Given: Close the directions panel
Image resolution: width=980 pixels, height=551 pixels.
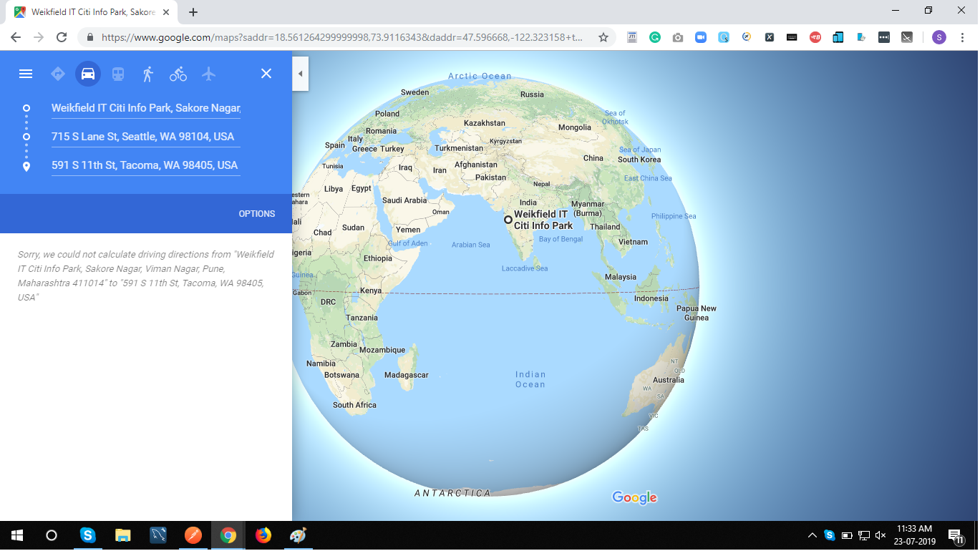Looking at the screenshot, I should point(266,74).
